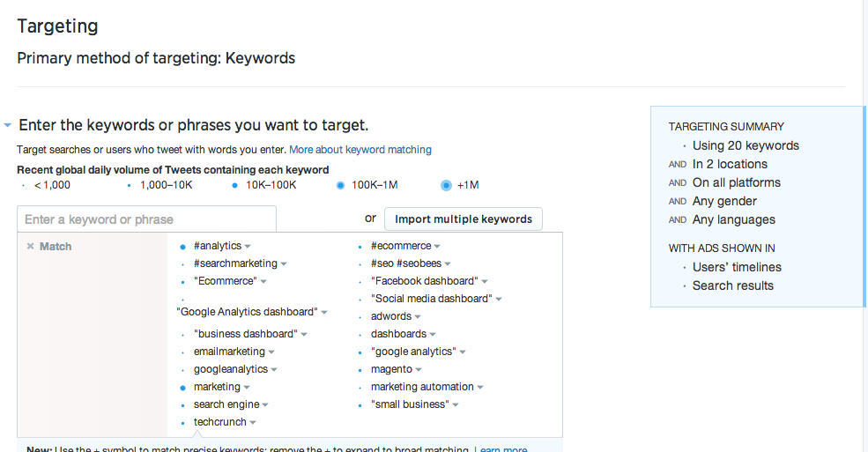The height and width of the screenshot is (452, 868).
Task: Open the #analytics keyword dropdown arrow
Action: [x=248, y=247]
